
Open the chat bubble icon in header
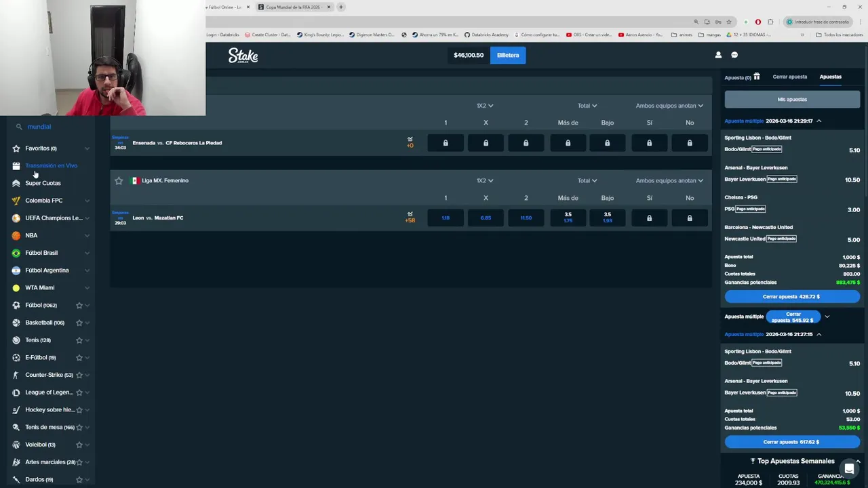point(734,55)
